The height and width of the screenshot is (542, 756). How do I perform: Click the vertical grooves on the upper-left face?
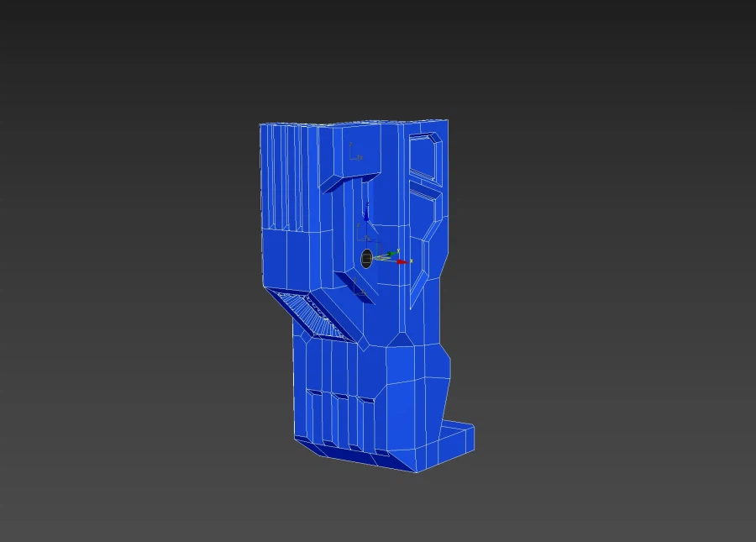(x=286, y=176)
